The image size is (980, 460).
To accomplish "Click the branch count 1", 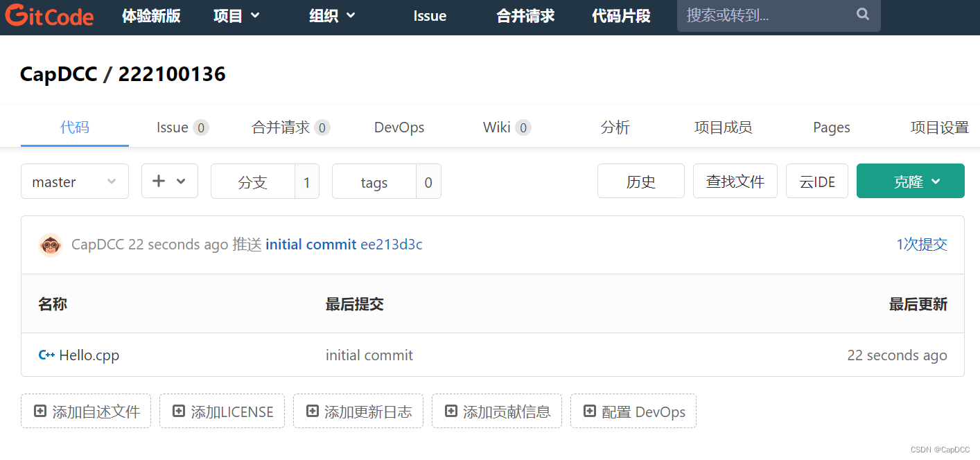I will tap(307, 182).
